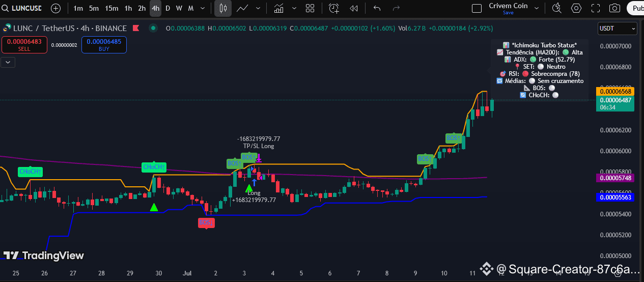The image size is (644, 282).
Task: Switch to the monthly M timeframe
Action: point(191,8)
